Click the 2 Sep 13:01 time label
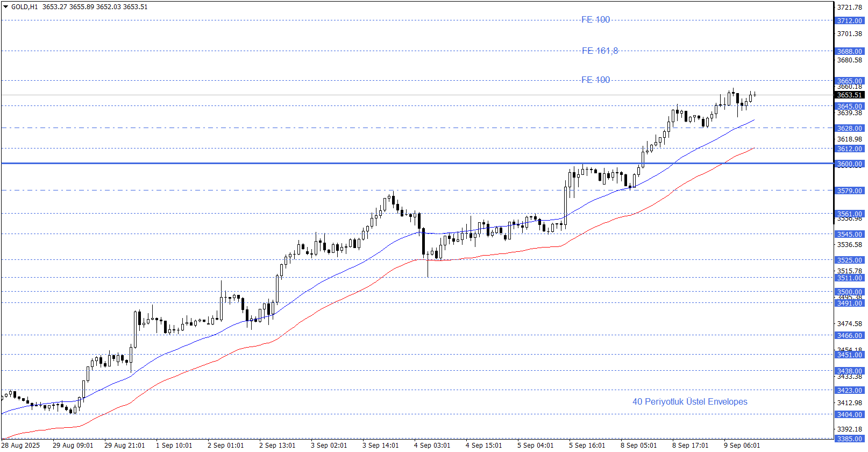 pos(277,445)
